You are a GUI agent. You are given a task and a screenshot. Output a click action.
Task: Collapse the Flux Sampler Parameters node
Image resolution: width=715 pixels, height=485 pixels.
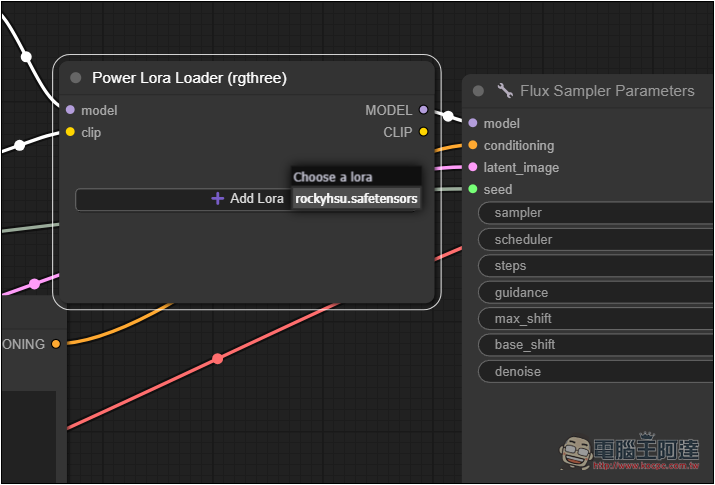[478, 91]
